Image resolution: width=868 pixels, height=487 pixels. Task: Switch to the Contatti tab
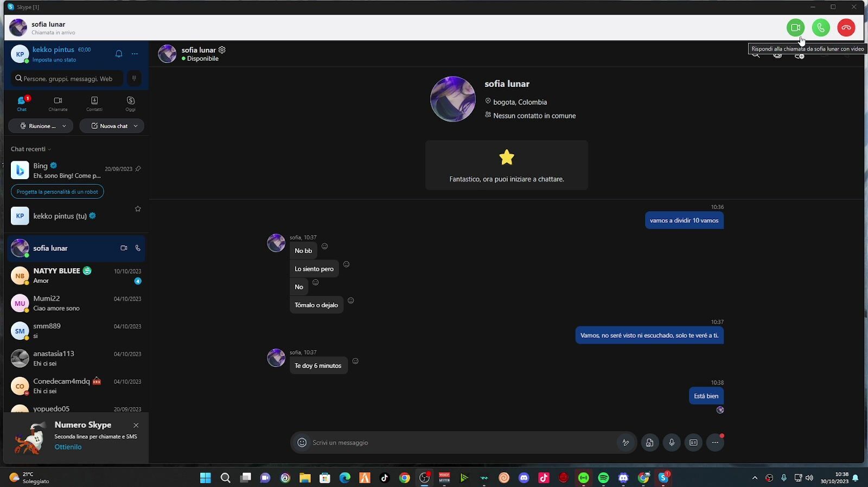point(94,103)
